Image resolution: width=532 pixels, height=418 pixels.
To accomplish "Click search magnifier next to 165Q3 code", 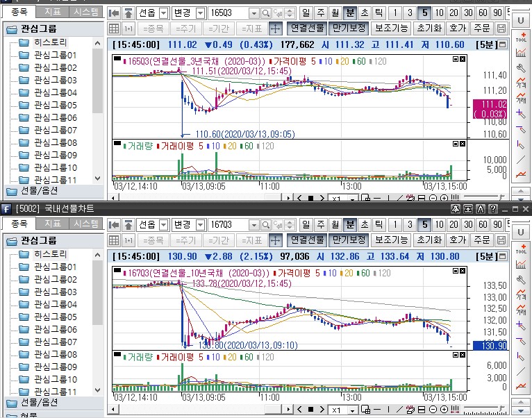I will pyautogui.click(x=266, y=13).
